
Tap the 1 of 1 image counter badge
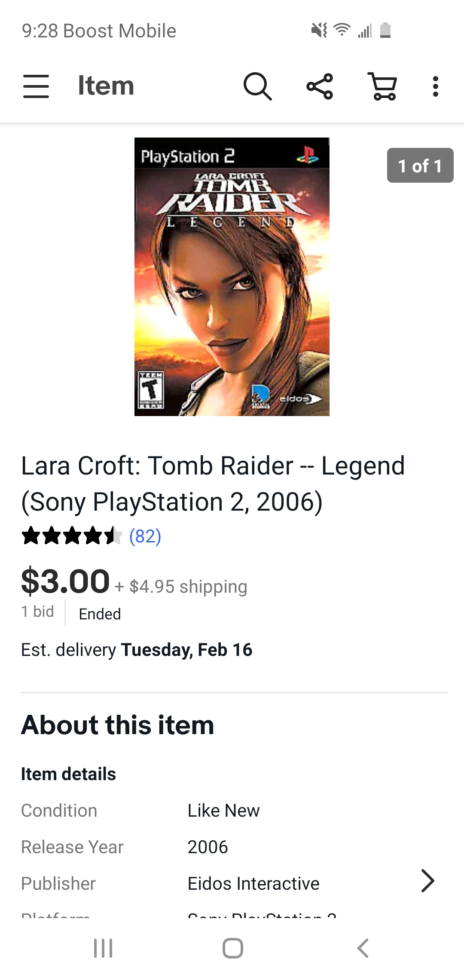(420, 166)
